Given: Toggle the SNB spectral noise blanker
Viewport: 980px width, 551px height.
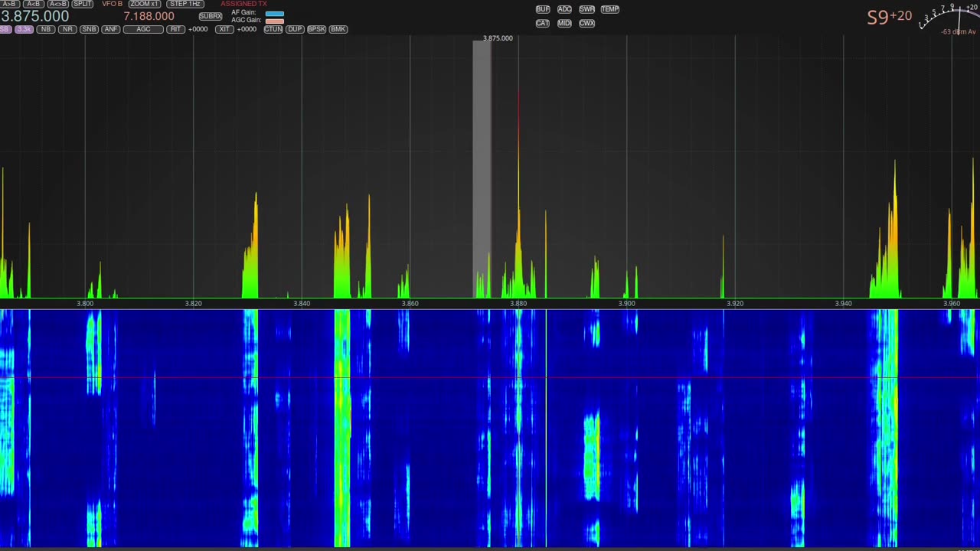Looking at the screenshot, I should click(89, 29).
